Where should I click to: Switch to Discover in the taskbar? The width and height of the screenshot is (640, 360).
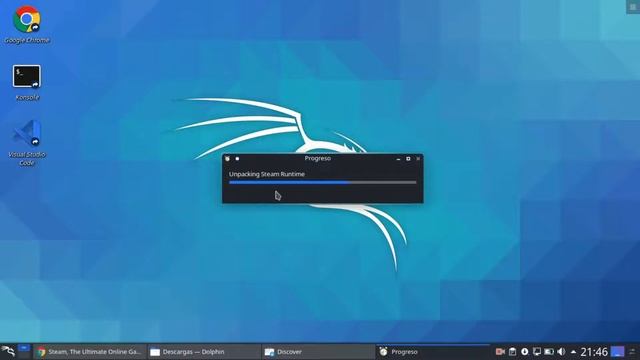(318, 352)
